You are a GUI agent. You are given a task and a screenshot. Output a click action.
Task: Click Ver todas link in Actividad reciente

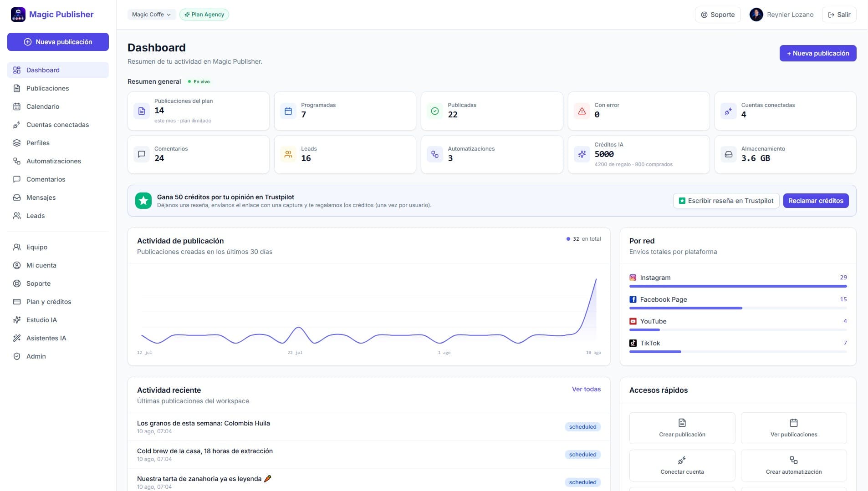pos(586,389)
